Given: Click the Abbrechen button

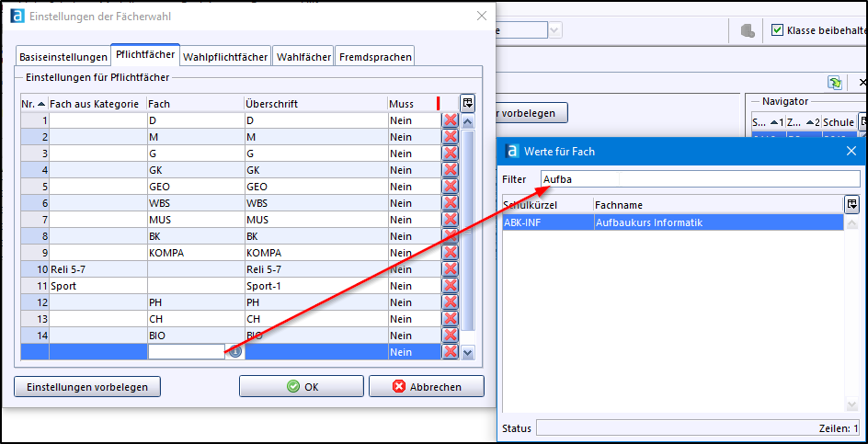Looking at the screenshot, I should point(427,387).
